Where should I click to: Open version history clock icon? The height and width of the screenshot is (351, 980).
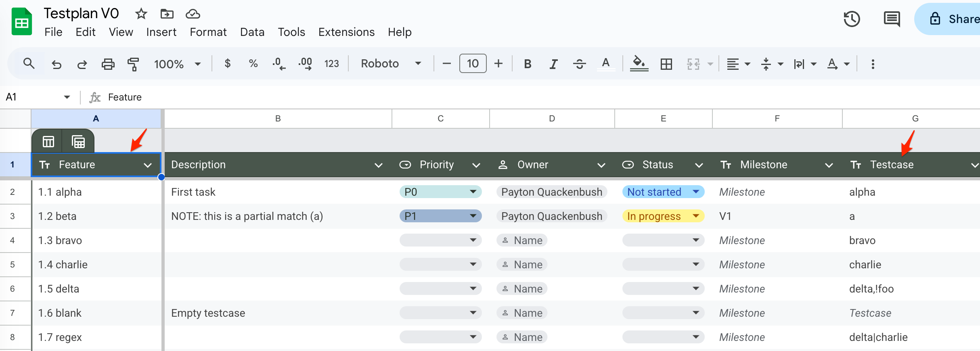tap(852, 19)
